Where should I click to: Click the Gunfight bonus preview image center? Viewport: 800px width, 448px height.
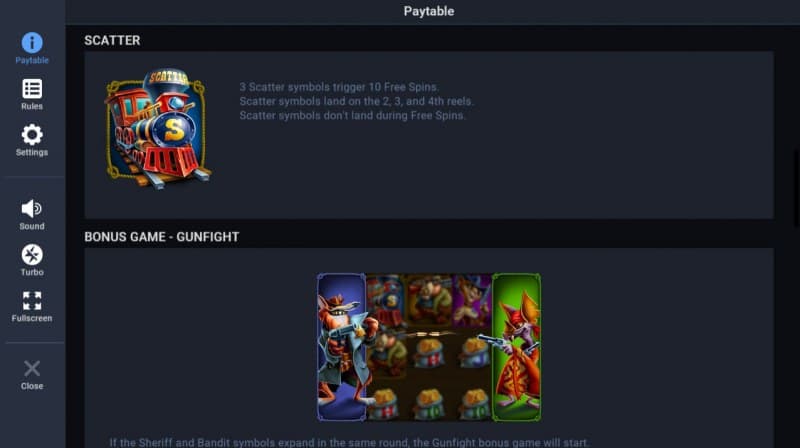(429, 347)
